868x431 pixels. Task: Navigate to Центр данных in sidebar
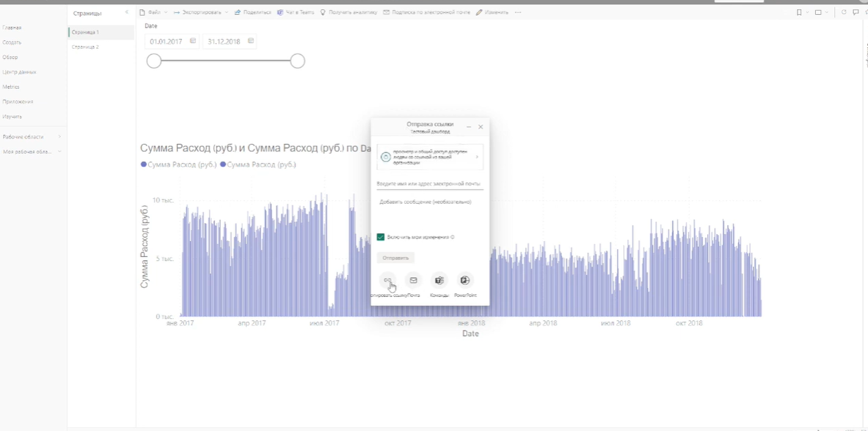[x=19, y=71]
